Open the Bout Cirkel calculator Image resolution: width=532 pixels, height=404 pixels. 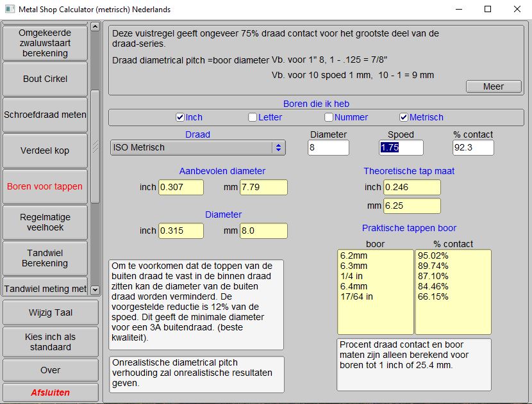[x=45, y=79]
